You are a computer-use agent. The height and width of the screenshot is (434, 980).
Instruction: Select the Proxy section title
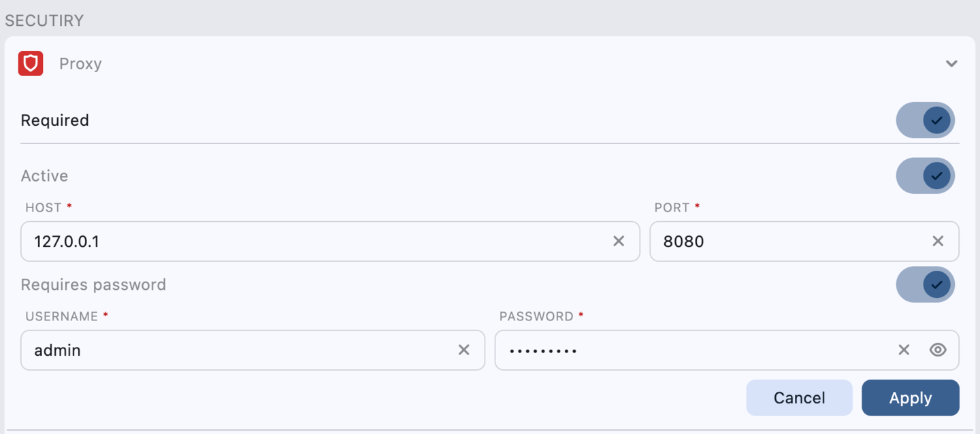point(80,63)
